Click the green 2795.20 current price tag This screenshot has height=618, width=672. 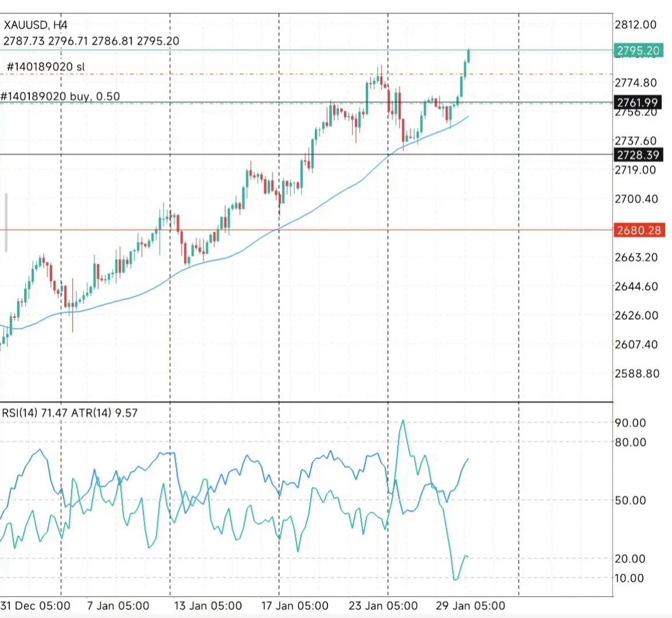click(x=638, y=51)
